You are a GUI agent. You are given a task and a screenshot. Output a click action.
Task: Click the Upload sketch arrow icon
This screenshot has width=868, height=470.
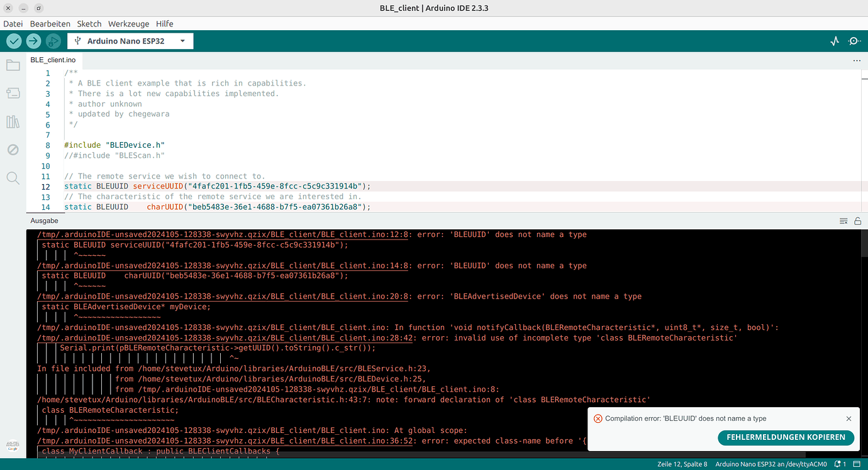click(x=33, y=41)
